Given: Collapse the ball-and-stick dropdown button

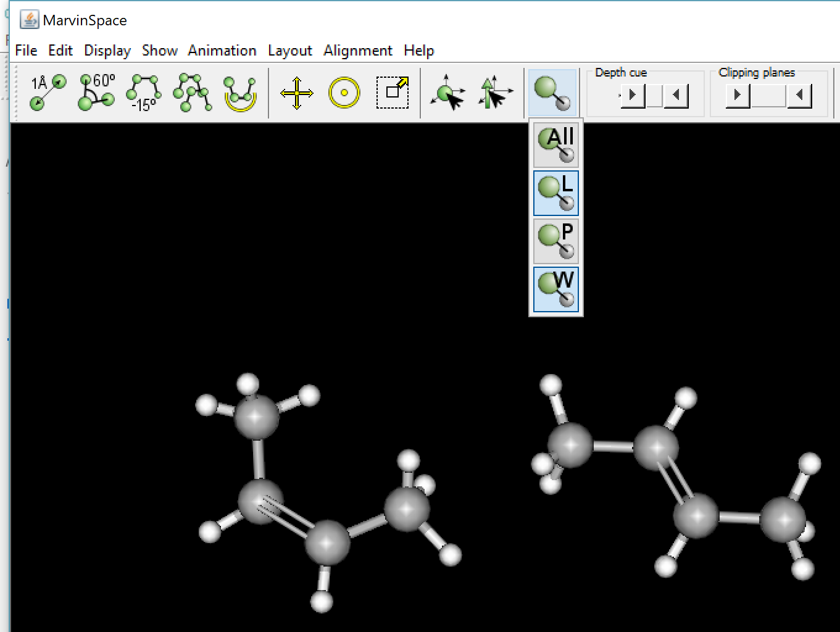Looking at the screenshot, I should coord(552,93).
